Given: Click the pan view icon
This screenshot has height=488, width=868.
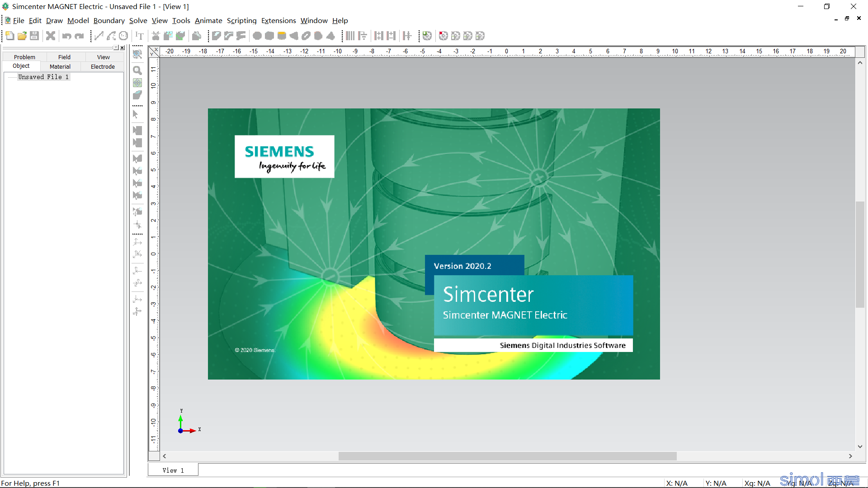Looking at the screenshot, I should pyautogui.click(x=137, y=83).
